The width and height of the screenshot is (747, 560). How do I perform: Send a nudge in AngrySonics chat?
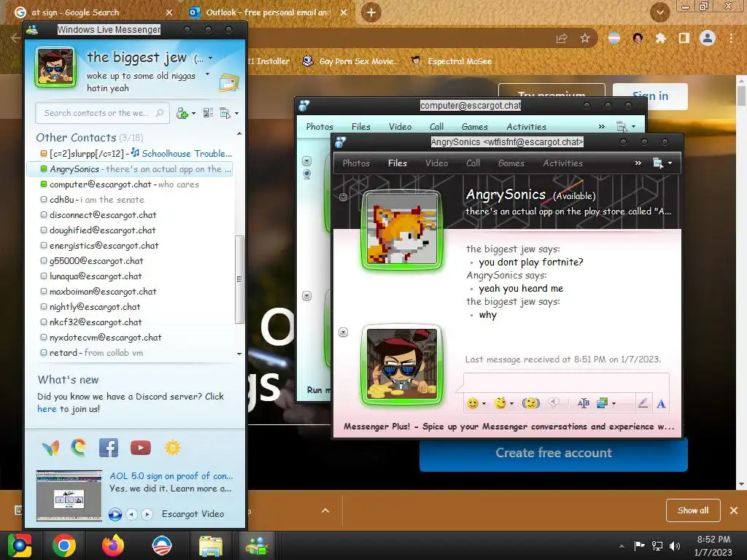pyautogui.click(x=531, y=403)
